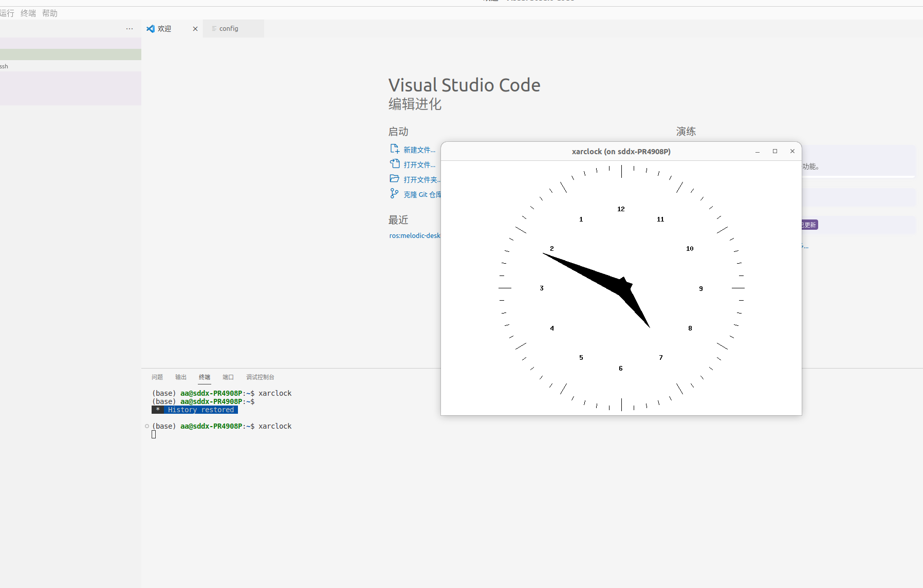Maximize the xarclock window
This screenshot has height=588, width=923.
pyautogui.click(x=775, y=151)
